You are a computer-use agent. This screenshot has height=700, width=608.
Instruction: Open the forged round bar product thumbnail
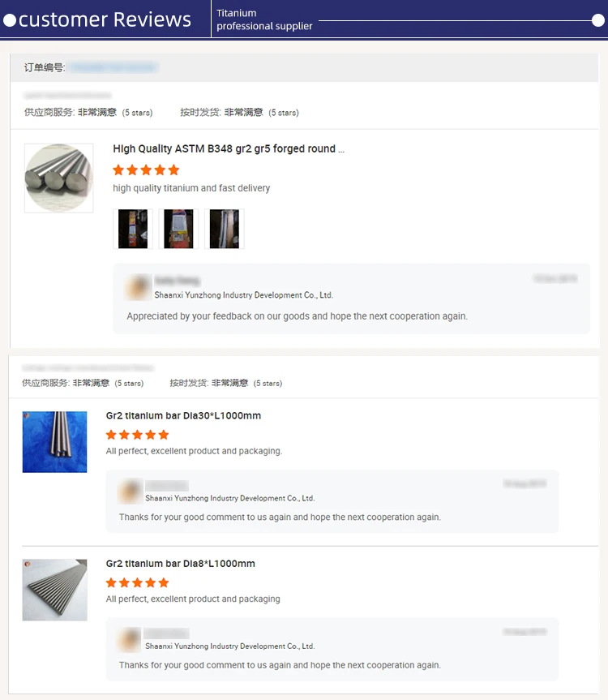pyautogui.click(x=59, y=178)
